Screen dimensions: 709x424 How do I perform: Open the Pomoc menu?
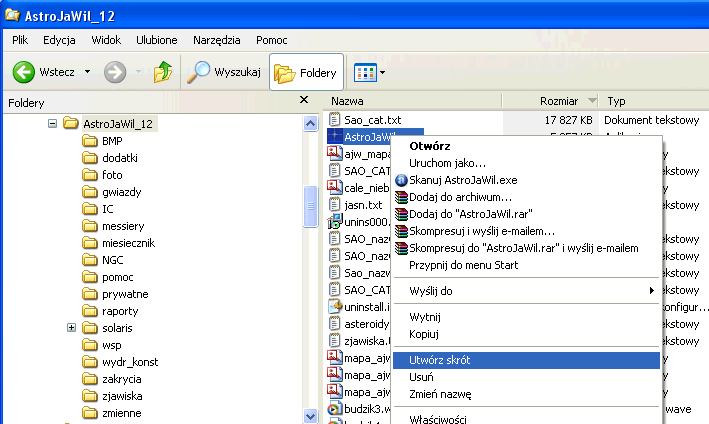[271, 40]
